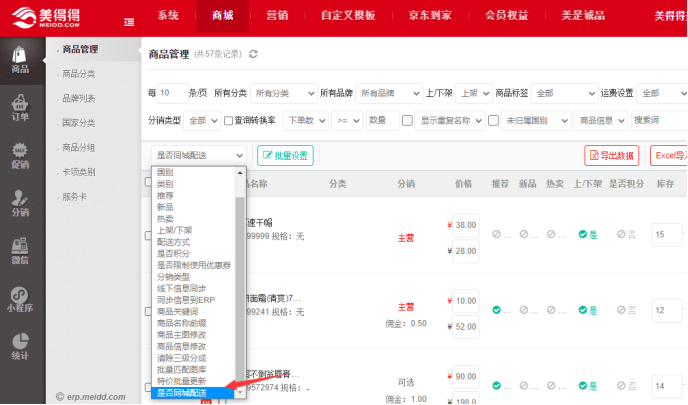Viewport: 688px width, 405px height.
Task: Click the 美得得 logo
Action: coord(46,18)
